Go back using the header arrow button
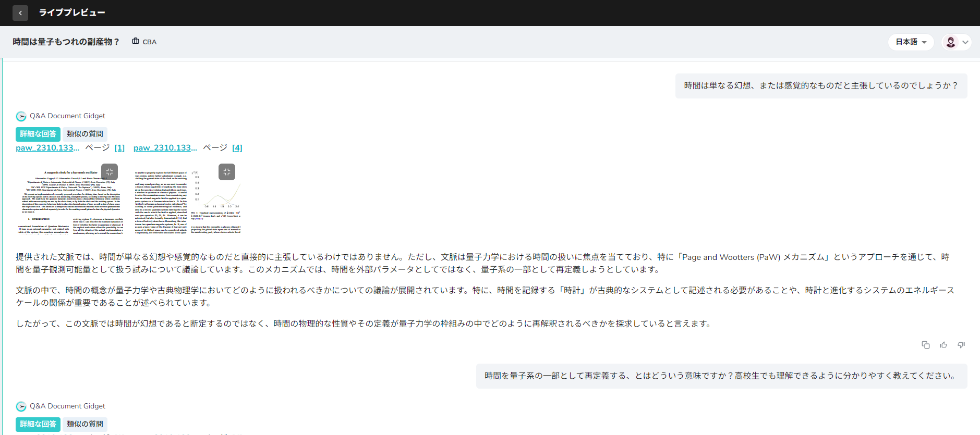Screen dimensions: 980x435 click(x=20, y=13)
